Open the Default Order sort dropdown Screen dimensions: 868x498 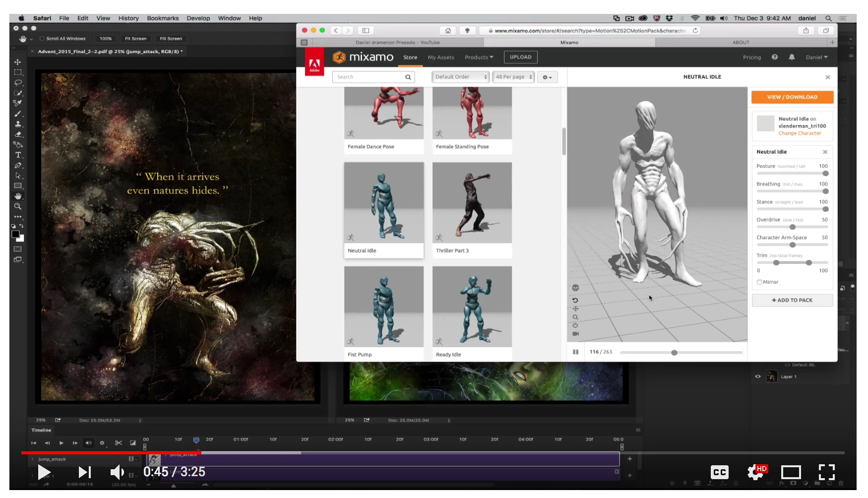461,77
